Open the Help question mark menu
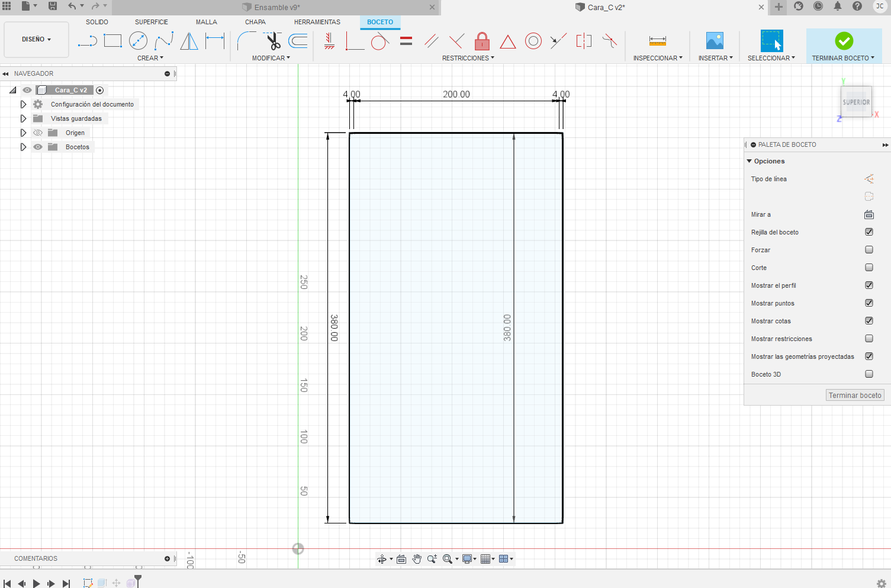Screen dimensions: 891x588 [x=857, y=6]
